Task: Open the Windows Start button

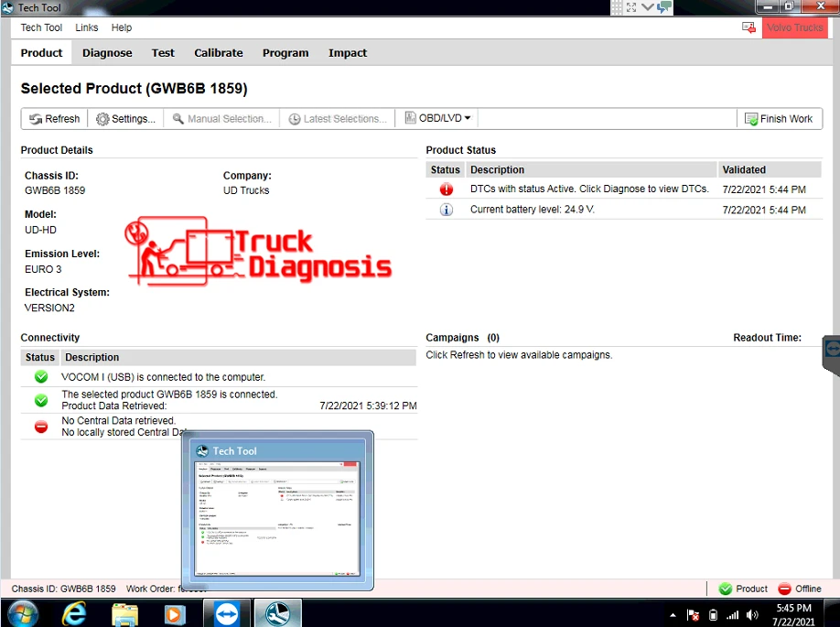Action: tap(23, 613)
